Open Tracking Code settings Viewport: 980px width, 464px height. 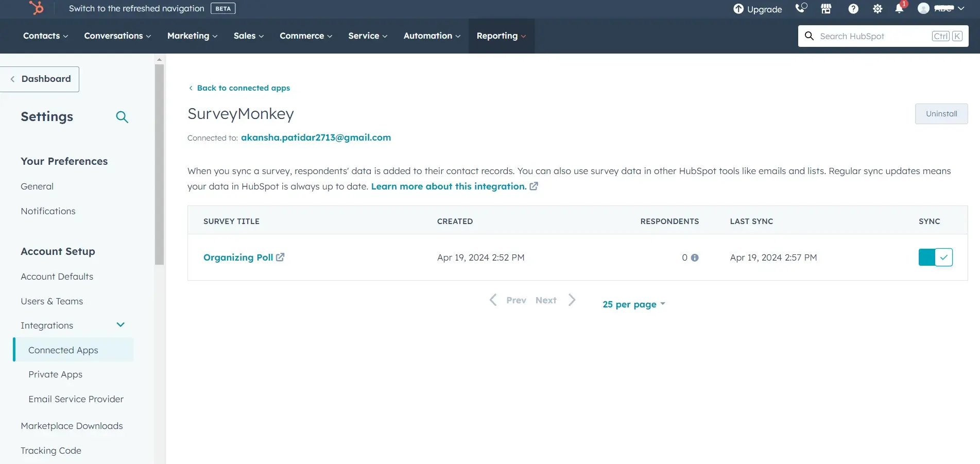coord(51,451)
